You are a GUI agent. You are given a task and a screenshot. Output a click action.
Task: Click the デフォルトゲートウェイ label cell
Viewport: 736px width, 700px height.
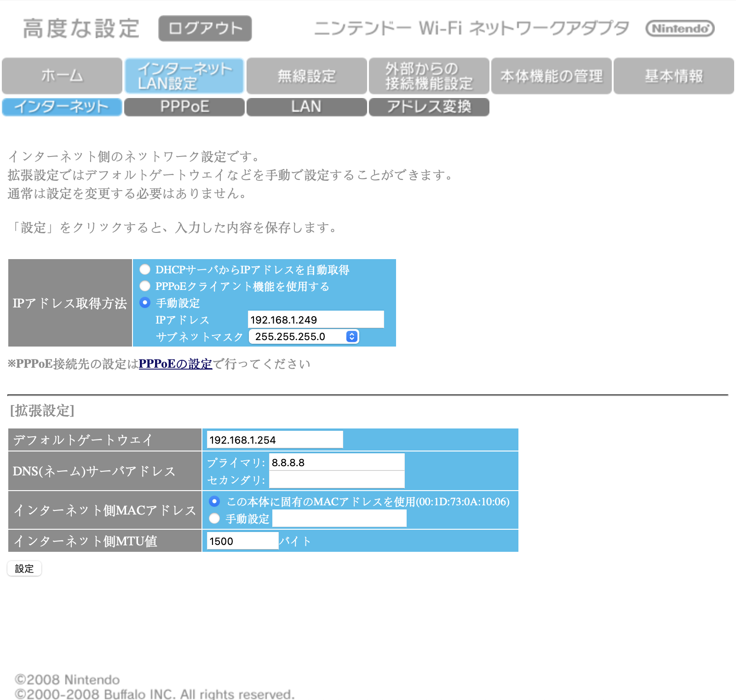click(x=105, y=440)
